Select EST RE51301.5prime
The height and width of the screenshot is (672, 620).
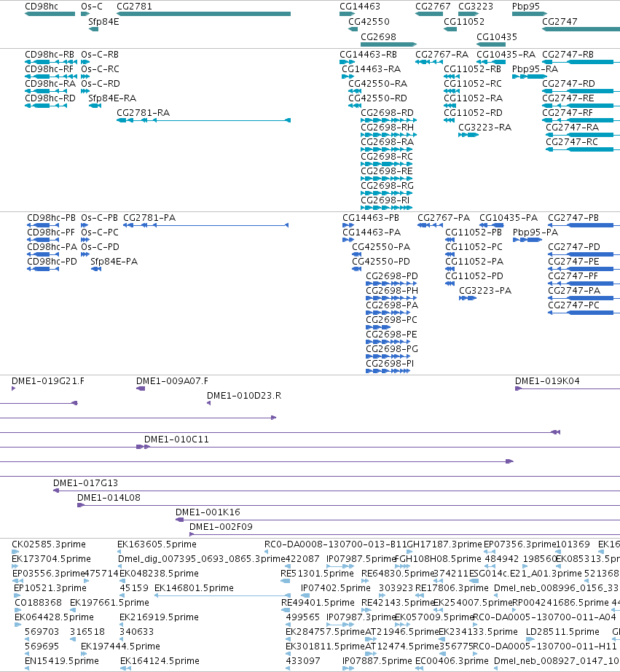coord(317,574)
